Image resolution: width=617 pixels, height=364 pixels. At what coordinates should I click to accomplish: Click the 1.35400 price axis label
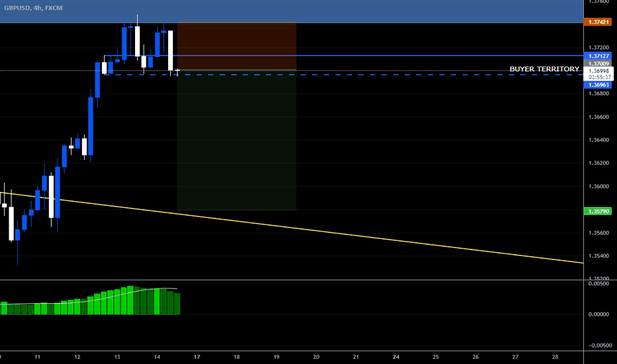coord(598,255)
